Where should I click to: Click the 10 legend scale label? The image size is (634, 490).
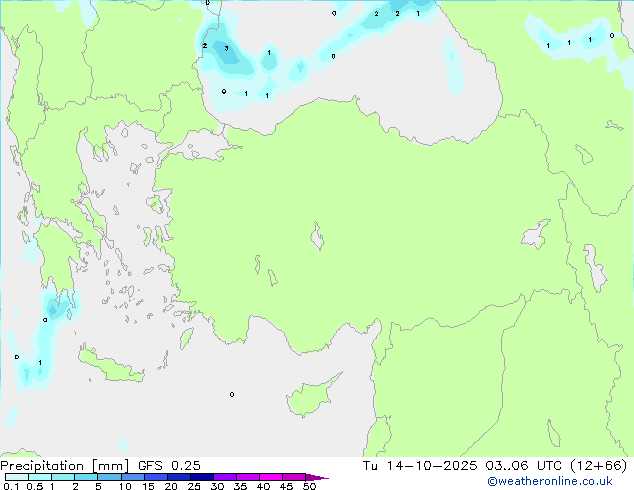[x=125, y=486]
